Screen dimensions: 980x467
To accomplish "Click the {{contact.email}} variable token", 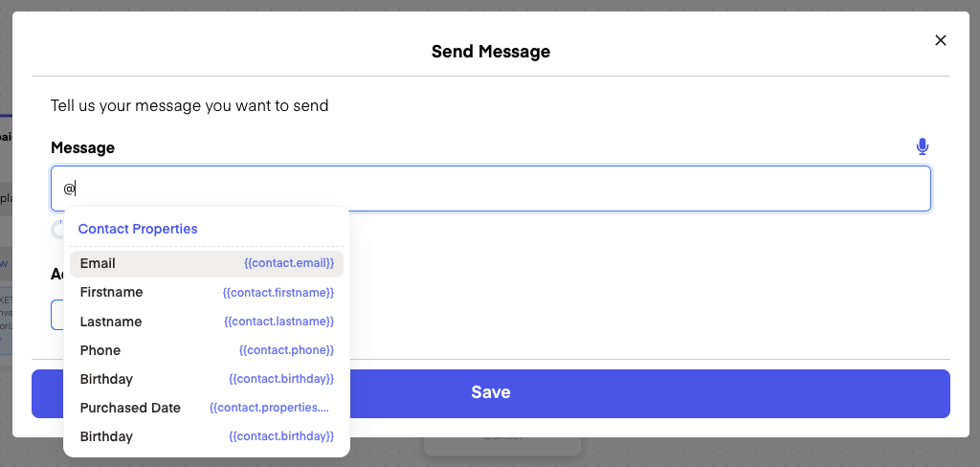I will pos(289,263).
